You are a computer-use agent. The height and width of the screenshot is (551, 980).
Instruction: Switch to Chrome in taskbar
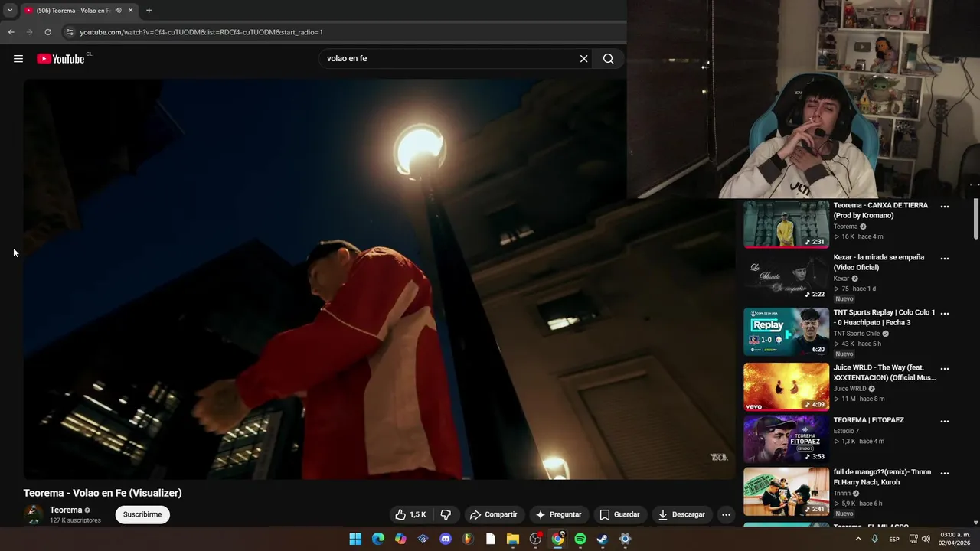click(557, 539)
